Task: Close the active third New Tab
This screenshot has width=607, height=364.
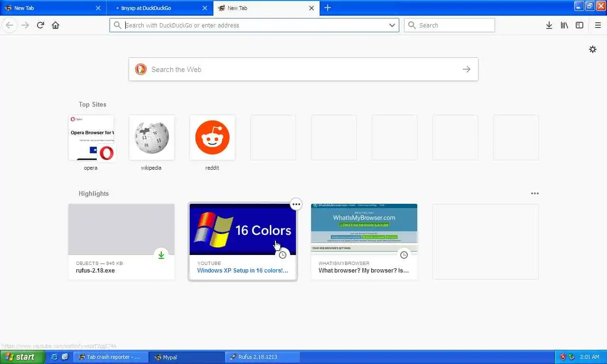Action: (312, 8)
